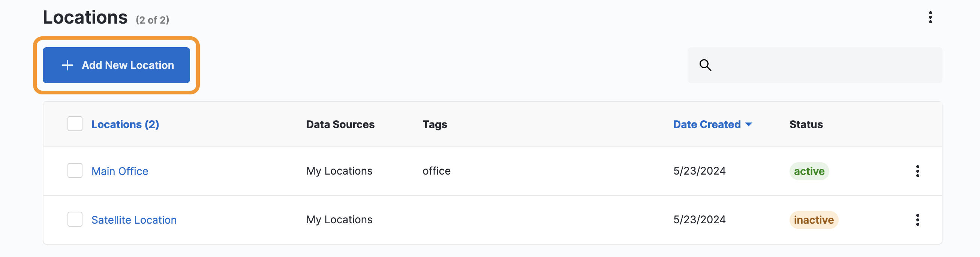Sort by the Locations (2) column header
Screen dimensions: 980x257
point(125,125)
